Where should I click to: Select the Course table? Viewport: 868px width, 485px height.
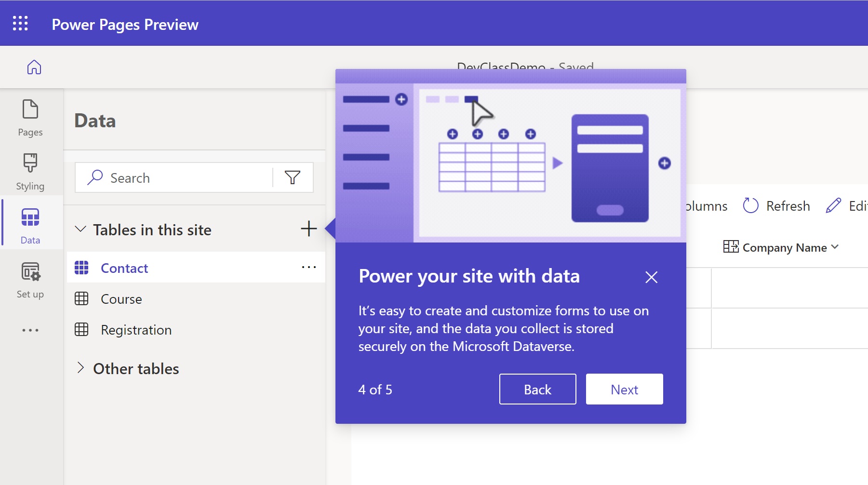[x=121, y=298]
